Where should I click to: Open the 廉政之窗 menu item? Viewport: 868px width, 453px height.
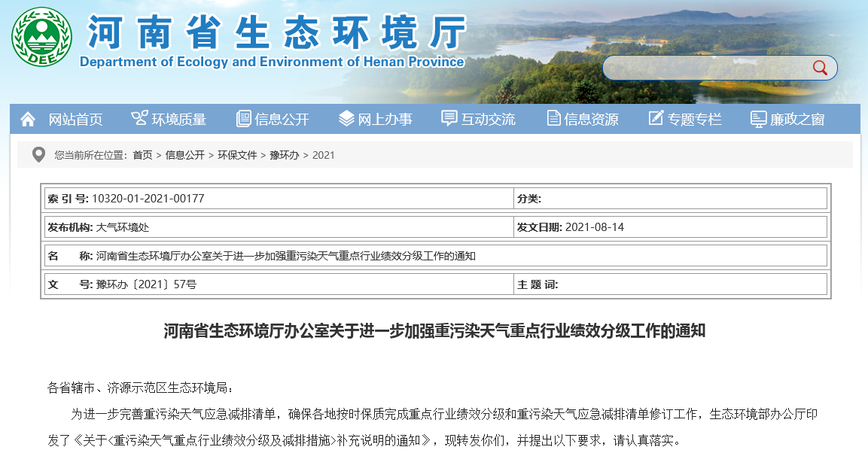click(797, 120)
